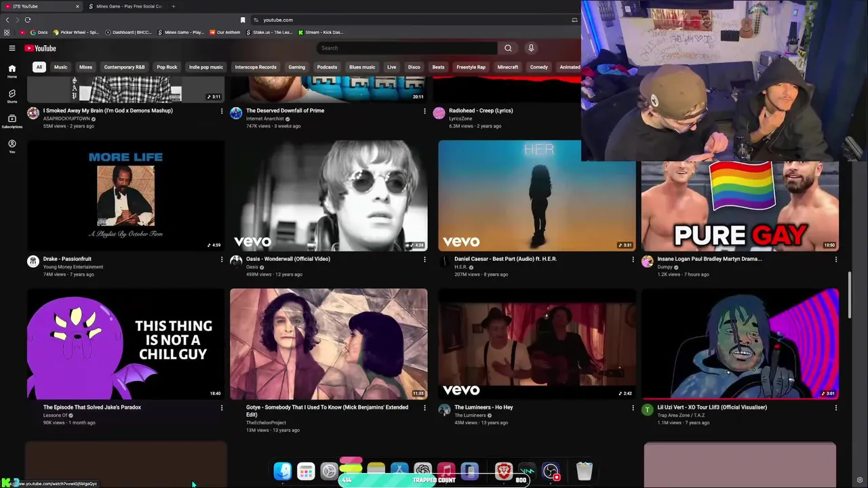Open System Settings from the Dock

[x=329, y=471]
